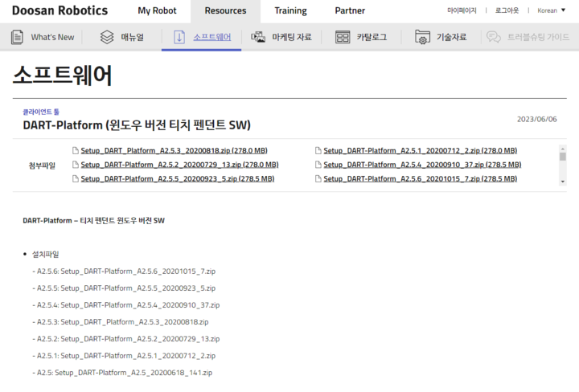Click the attachment list scrollbar thumb
The height and width of the screenshot is (392, 579).
563,157
